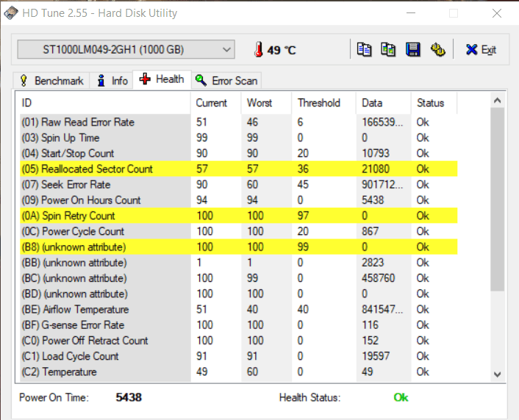519x420 pixels.
Task: Click the Power On Time value 5438
Action: pyautogui.click(x=129, y=397)
